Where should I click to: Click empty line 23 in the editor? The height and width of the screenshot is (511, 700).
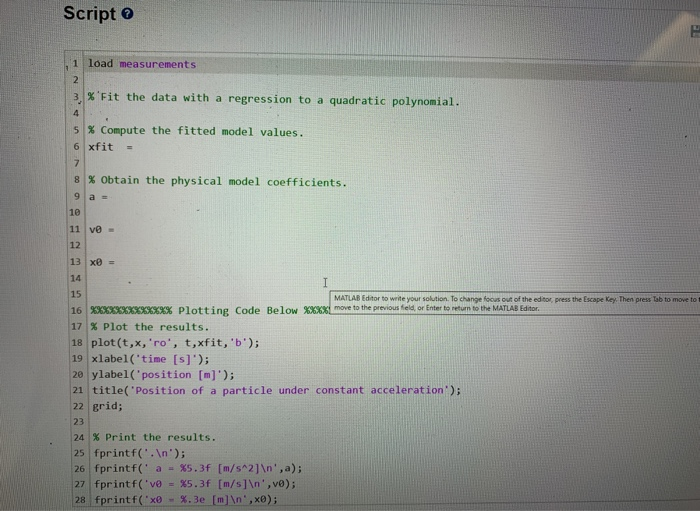(x=393, y=422)
